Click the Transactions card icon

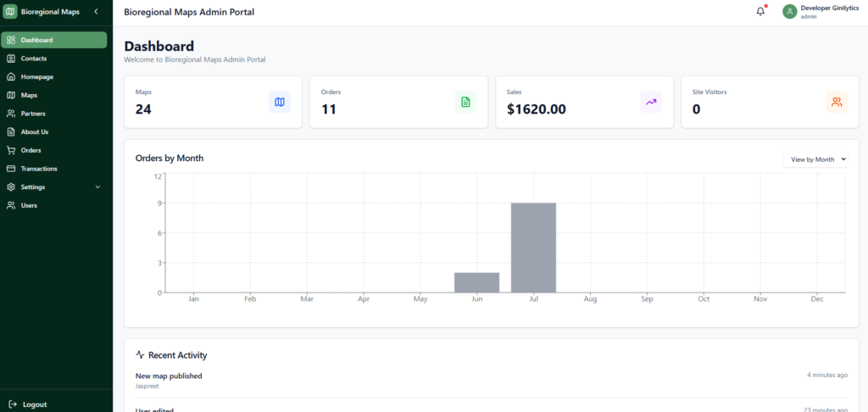11,169
